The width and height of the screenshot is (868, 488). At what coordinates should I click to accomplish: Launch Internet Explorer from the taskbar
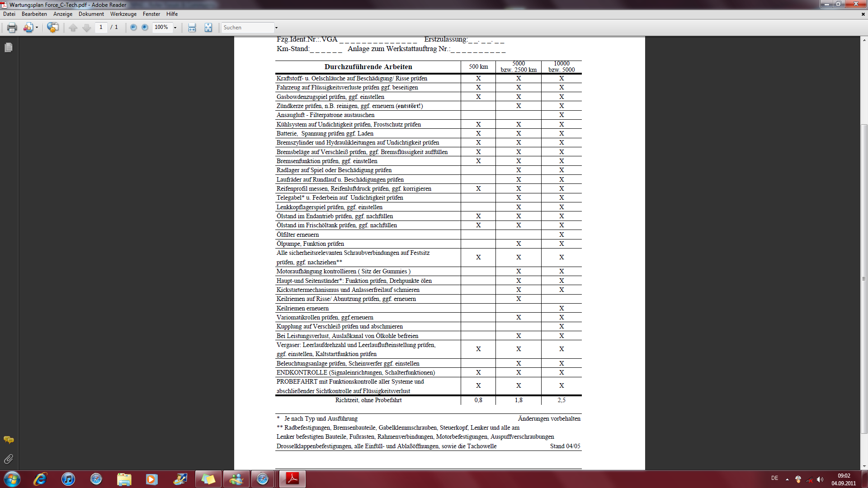pos(40,479)
